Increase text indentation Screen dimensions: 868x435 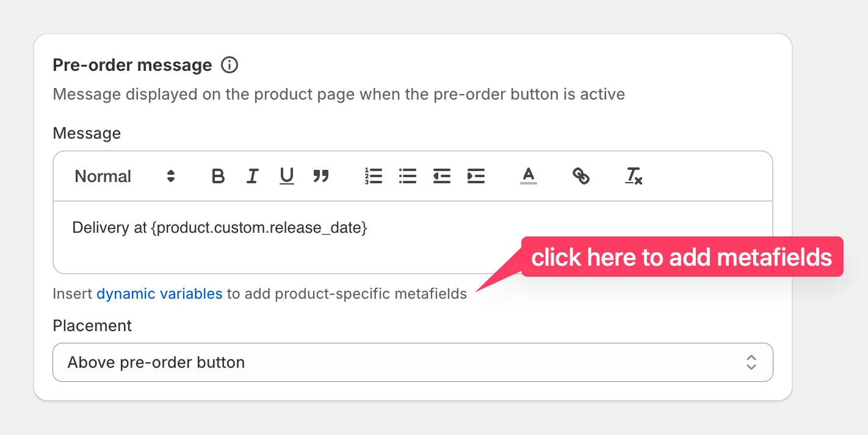tap(476, 176)
